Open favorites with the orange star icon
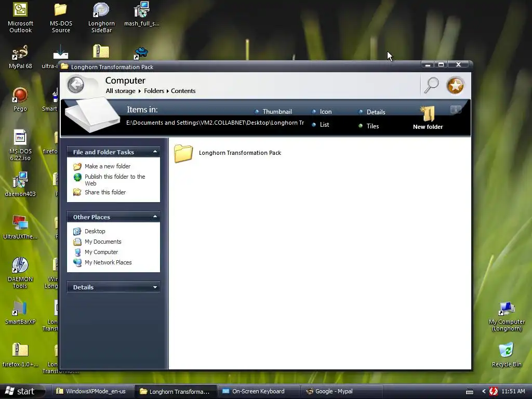532x399 pixels. pyautogui.click(x=455, y=86)
